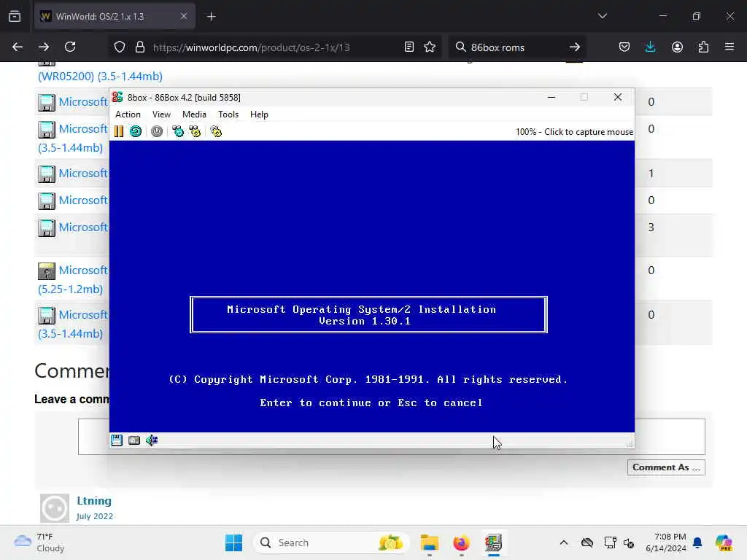The width and height of the screenshot is (747, 560).
Task: Hard reset the 86Box machine
Action: click(136, 131)
